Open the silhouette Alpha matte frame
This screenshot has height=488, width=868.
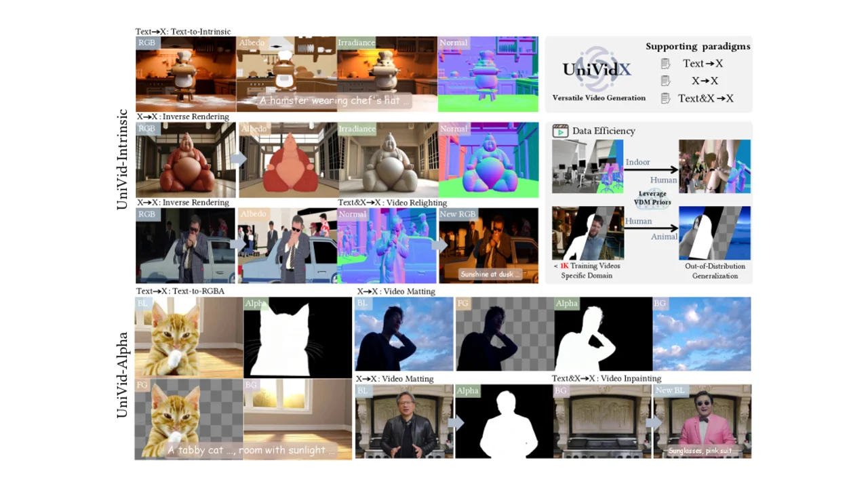[604, 334]
